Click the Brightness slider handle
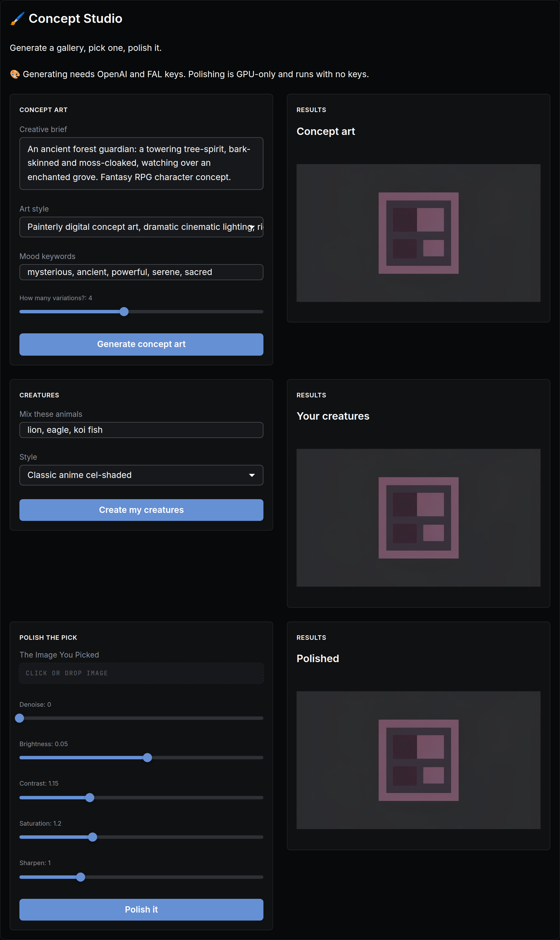 point(147,758)
